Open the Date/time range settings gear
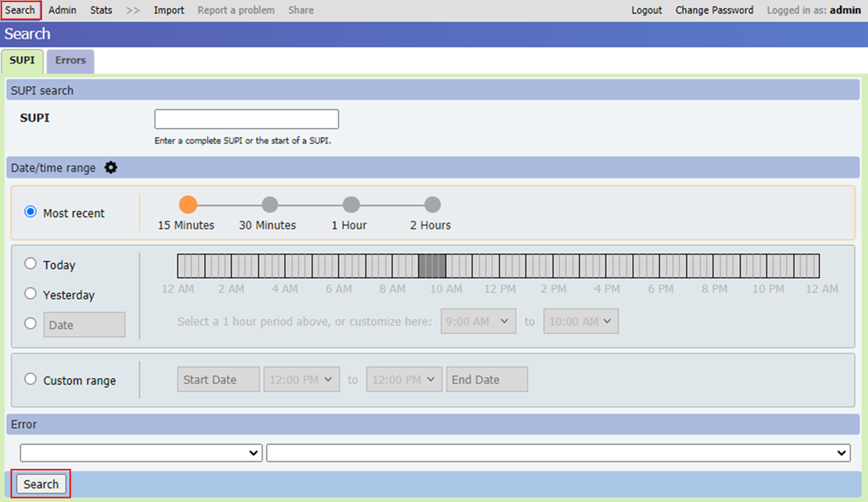Screen dimensions: 868x502 tap(111, 167)
